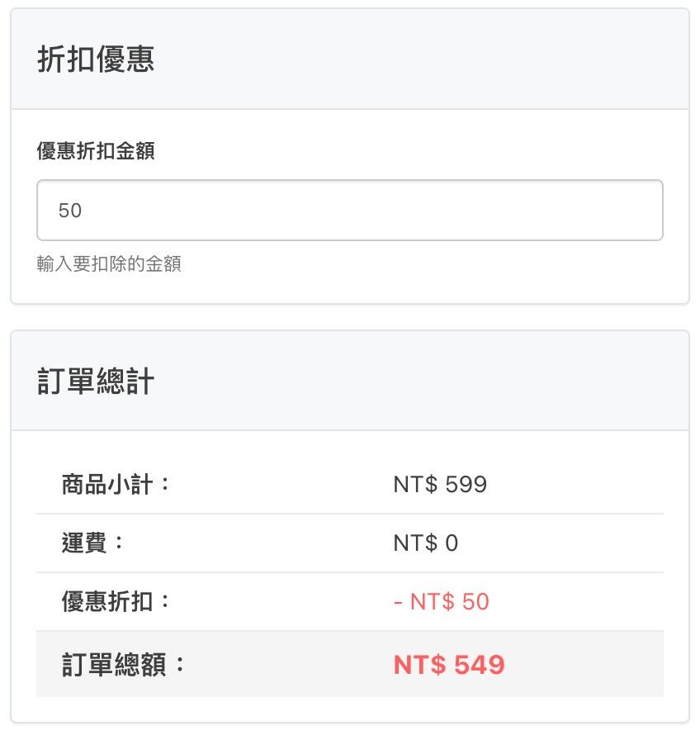Click the 折扣優惠 heading text

coord(96,59)
